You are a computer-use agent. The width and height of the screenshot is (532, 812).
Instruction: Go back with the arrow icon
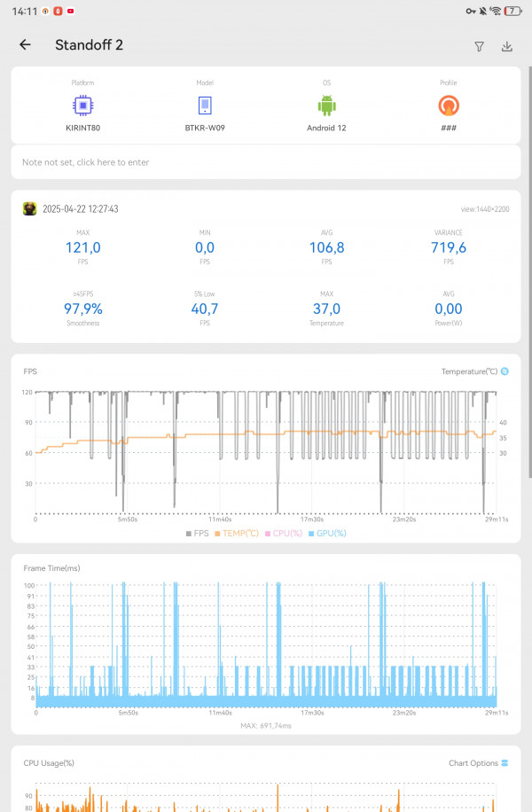click(x=25, y=45)
